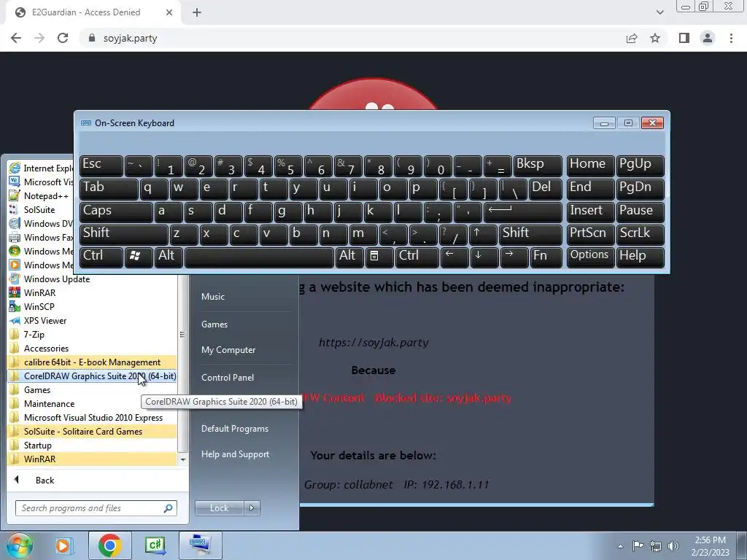Screen dimensions: 747x560
Task: Click the programs list scrollbar thumb
Action: (182, 334)
